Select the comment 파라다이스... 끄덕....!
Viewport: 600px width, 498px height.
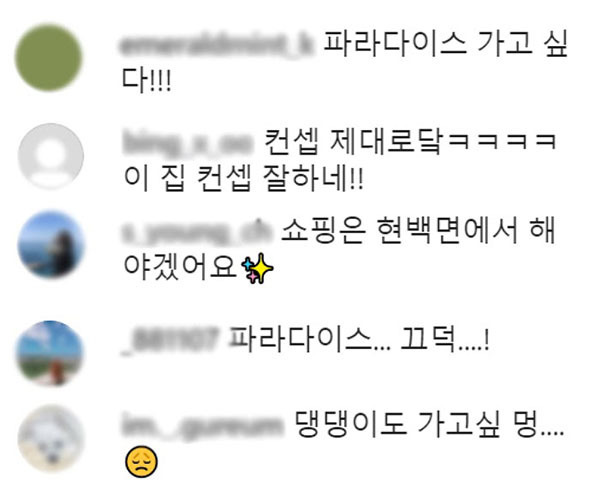click(360, 339)
